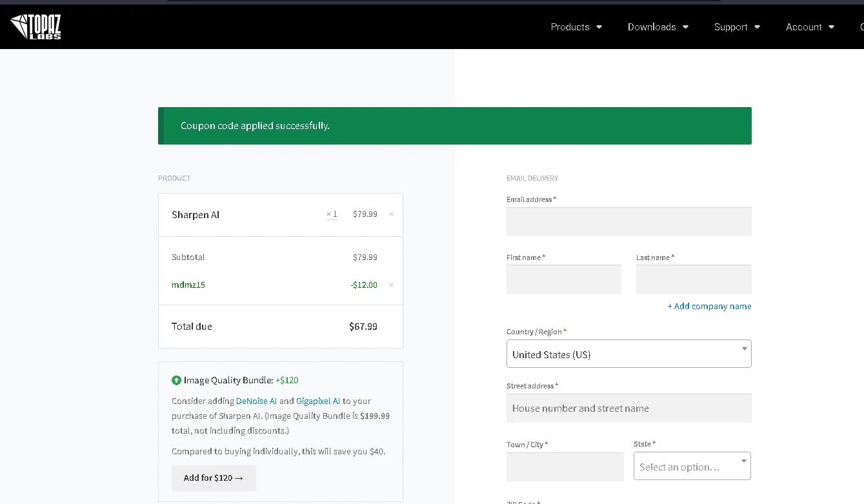
Task: Click the EMAIL DELIVERY section heading
Action: (532, 178)
